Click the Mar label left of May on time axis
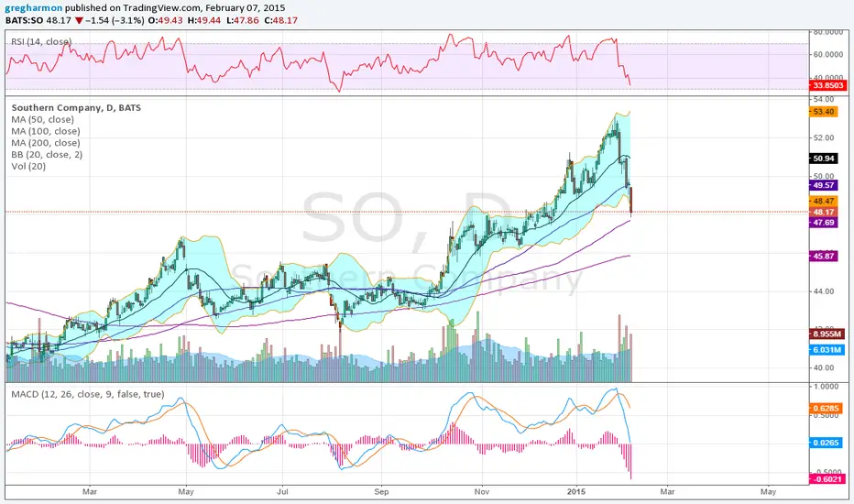 (x=90, y=491)
